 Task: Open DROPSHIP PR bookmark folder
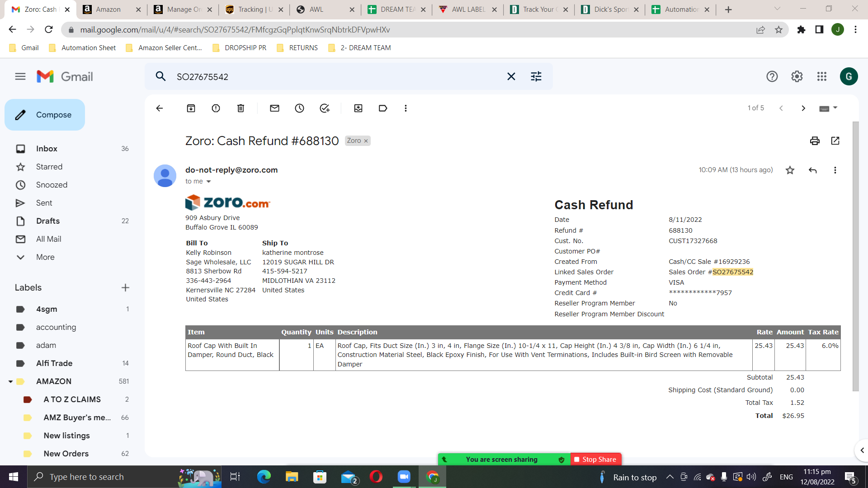240,48
